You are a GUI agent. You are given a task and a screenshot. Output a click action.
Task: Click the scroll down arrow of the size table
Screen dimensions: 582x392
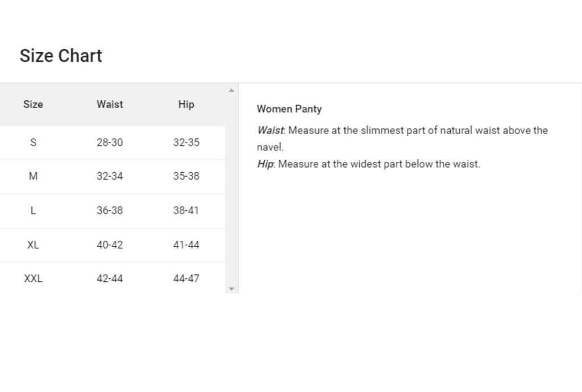point(231,289)
